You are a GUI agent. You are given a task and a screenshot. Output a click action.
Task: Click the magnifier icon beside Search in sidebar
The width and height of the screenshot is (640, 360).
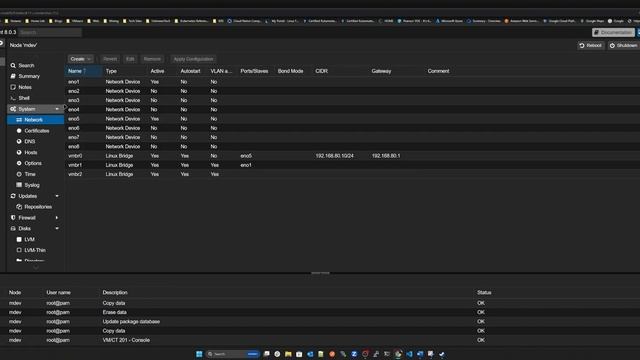pyautogui.click(x=13, y=65)
